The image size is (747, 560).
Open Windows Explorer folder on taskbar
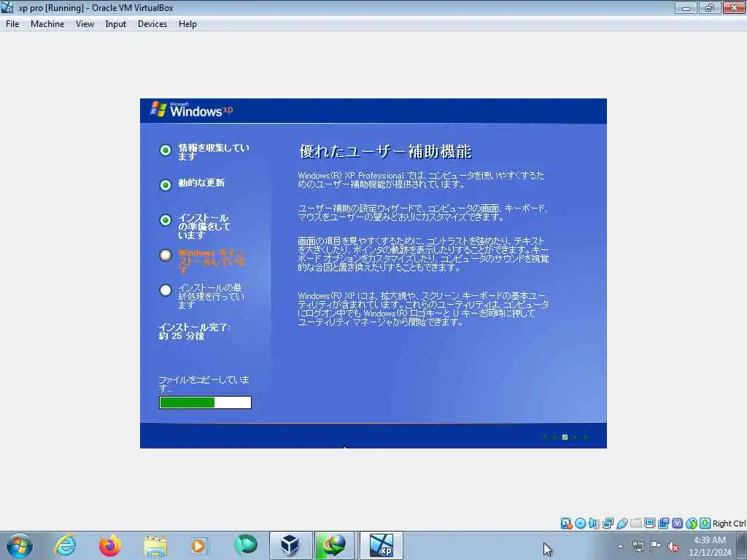[155, 545]
